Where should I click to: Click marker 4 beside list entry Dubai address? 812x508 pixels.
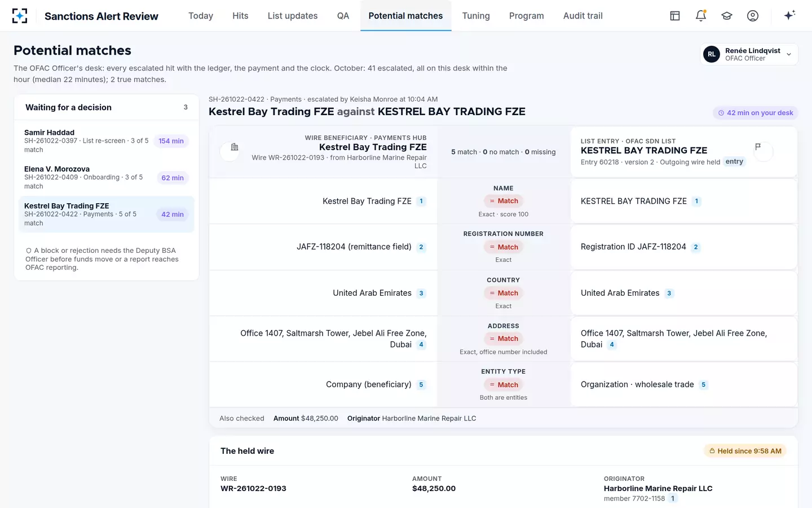click(x=612, y=345)
